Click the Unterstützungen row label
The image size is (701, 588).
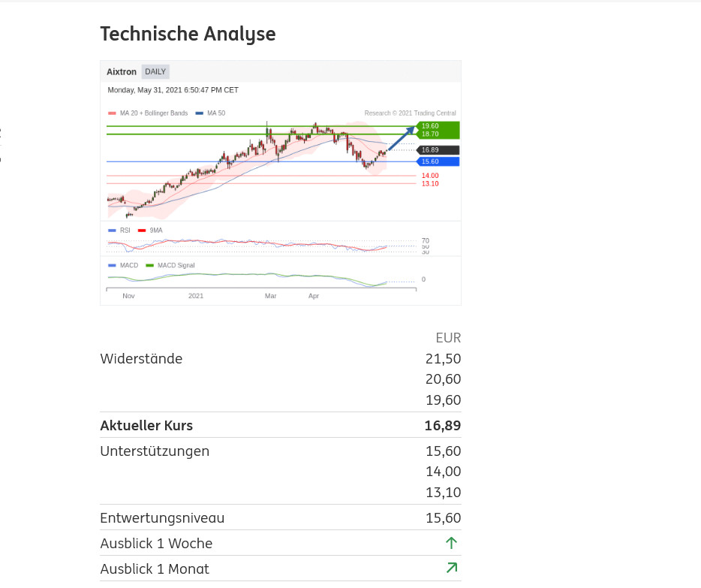(155, 451)
